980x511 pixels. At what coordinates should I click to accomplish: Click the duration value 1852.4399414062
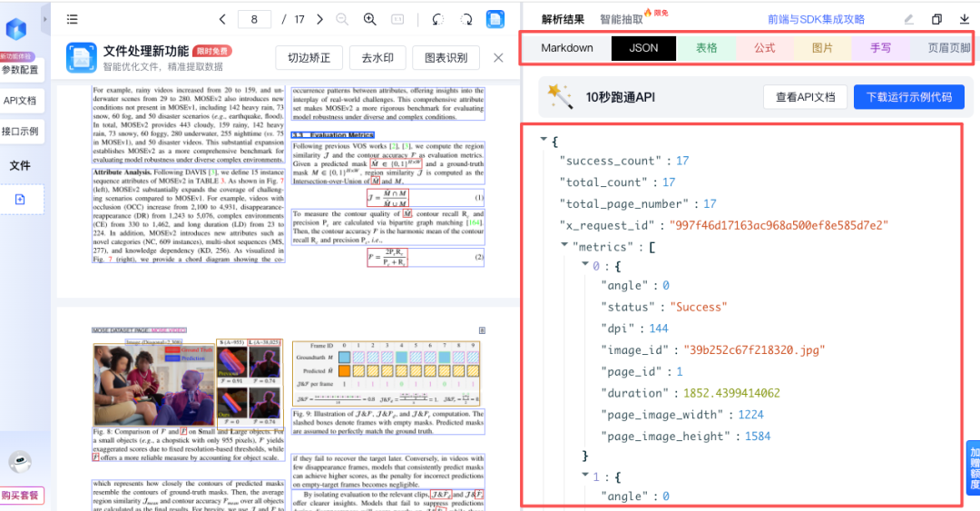tap(731, 393)
